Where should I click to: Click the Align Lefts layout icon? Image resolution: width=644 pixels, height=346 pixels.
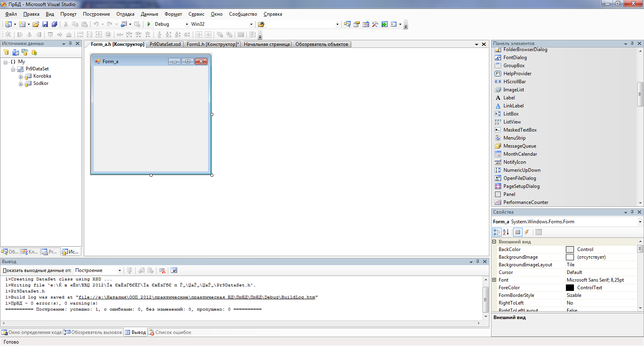20,35
